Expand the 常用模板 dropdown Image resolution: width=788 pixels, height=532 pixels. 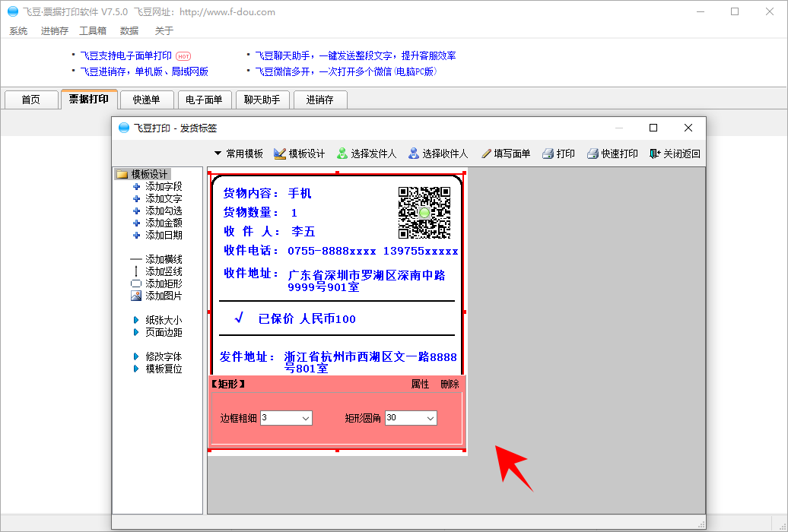tap(238, 154)
